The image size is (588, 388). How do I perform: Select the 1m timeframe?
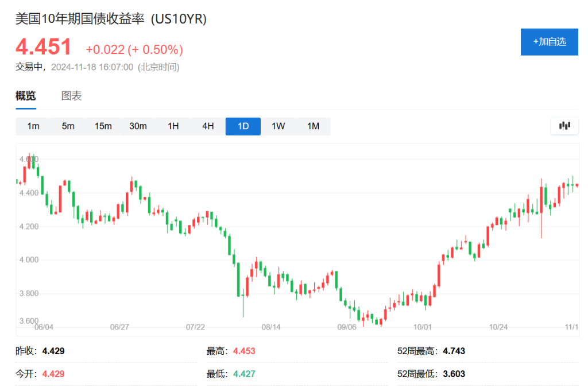33,126
